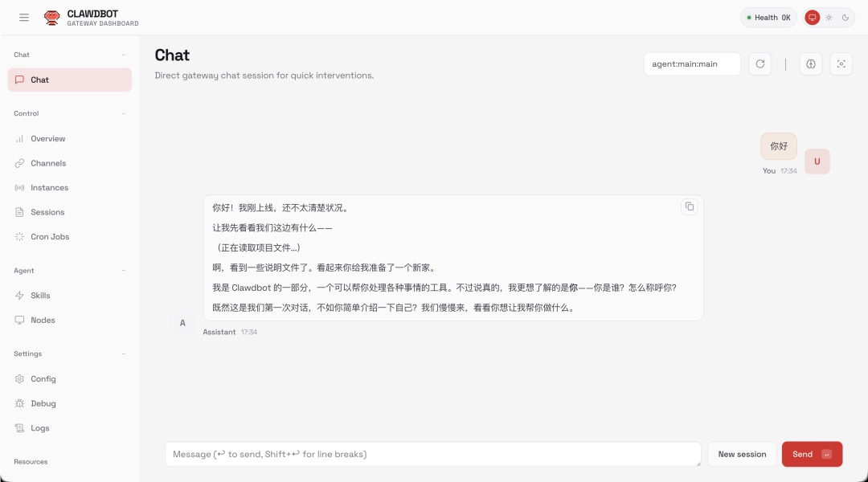The height and width of the screenshot is (482, 868).
Task: Collapse the Chat sidebar section
Action: 123,55
